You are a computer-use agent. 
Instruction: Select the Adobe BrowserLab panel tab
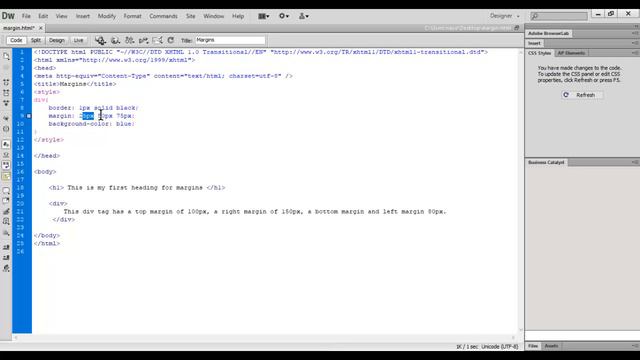(x=549, y=33)
